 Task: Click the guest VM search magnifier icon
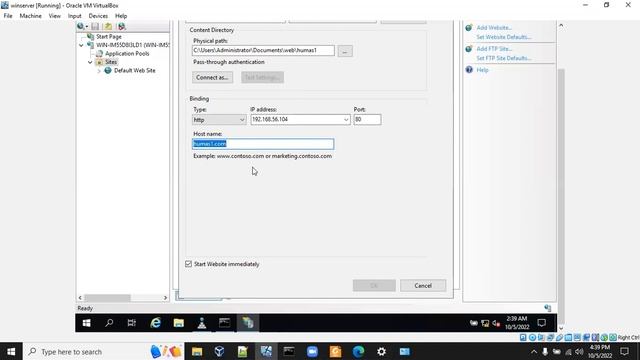[109, 323]
